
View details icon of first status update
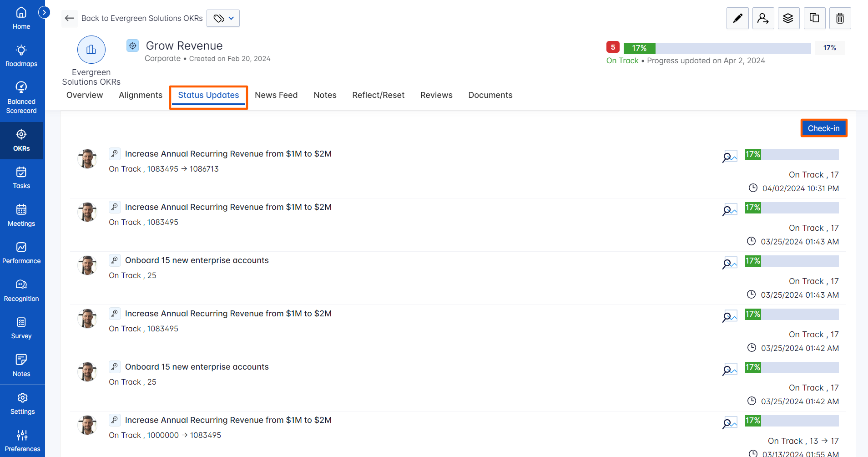pyautogui.click(x=730, y=157)
